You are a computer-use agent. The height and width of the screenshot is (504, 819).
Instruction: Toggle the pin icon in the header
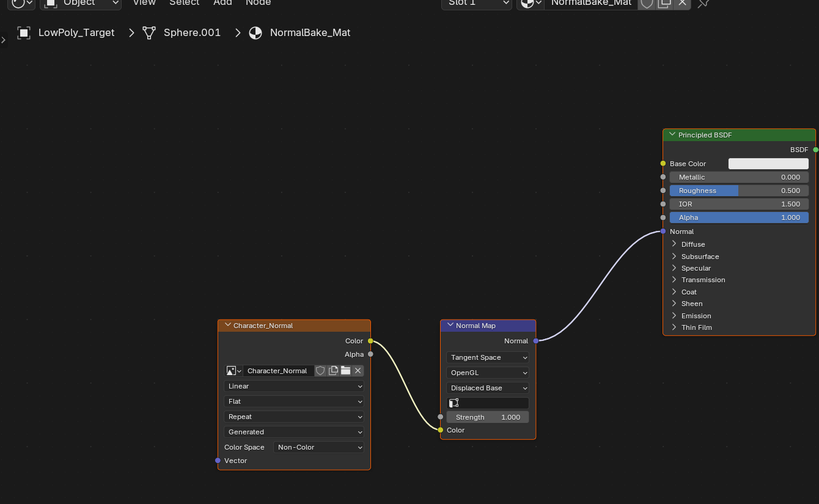click(x=703, y=3)
